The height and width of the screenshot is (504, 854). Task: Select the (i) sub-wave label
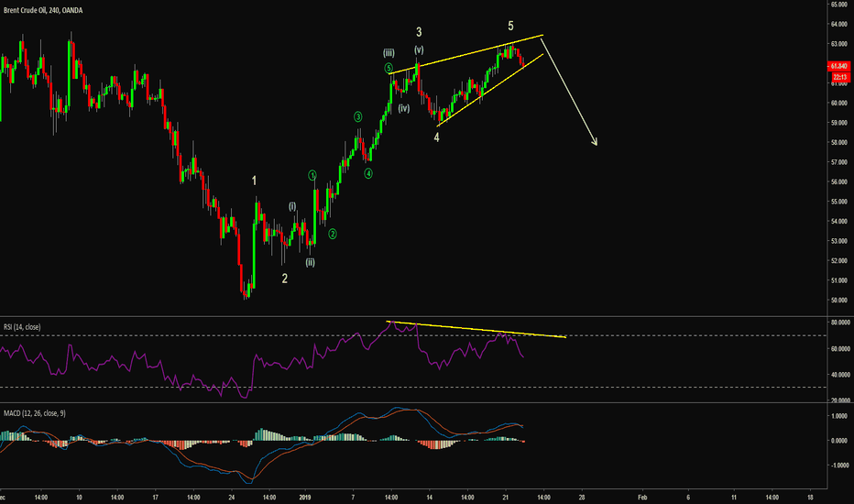[292, 206]
